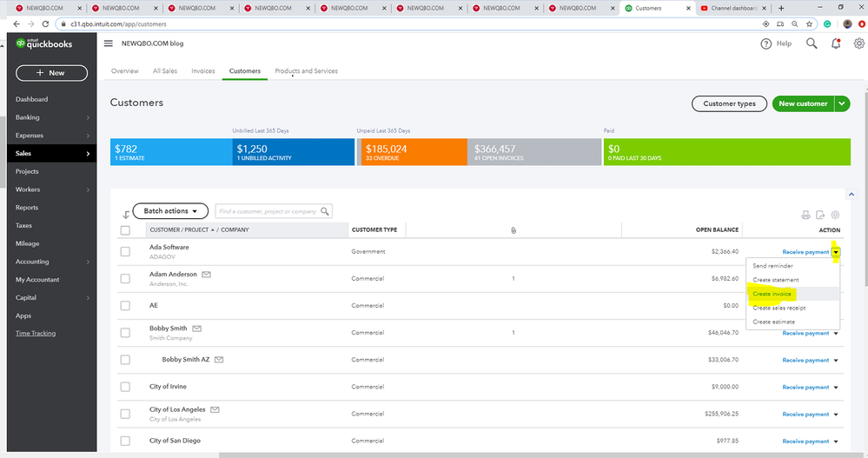Choose Send reminder from the action menu
This screenshot has height=458, width=868.
click(x=772, y=266)
